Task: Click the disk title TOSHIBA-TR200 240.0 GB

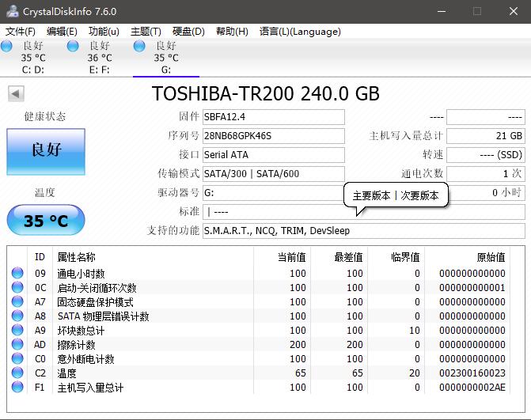Action: [266, 94]
